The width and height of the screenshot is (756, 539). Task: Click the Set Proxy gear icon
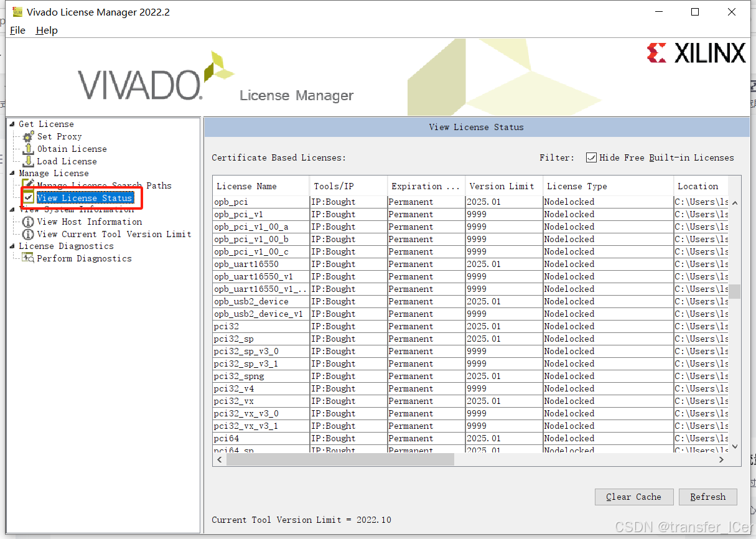click(29, 136)
